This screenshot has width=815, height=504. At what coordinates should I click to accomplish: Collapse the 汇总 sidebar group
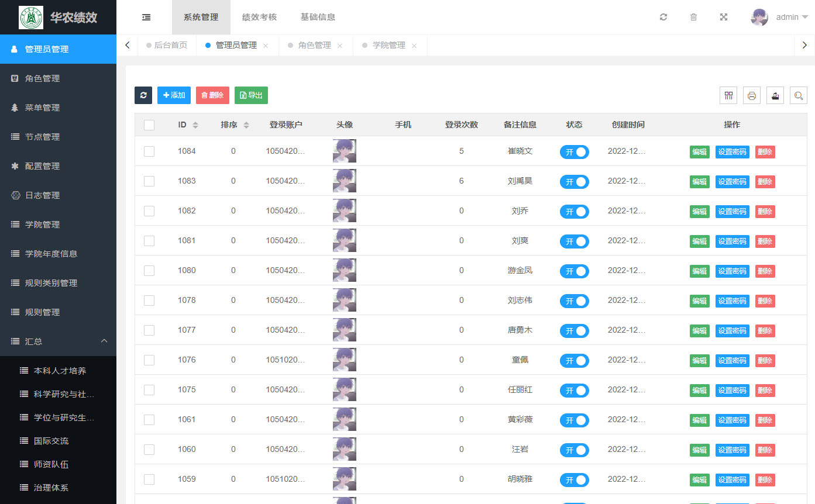[104, 341]
